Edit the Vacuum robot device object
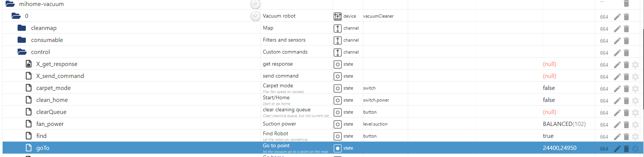 coord(617,17)
